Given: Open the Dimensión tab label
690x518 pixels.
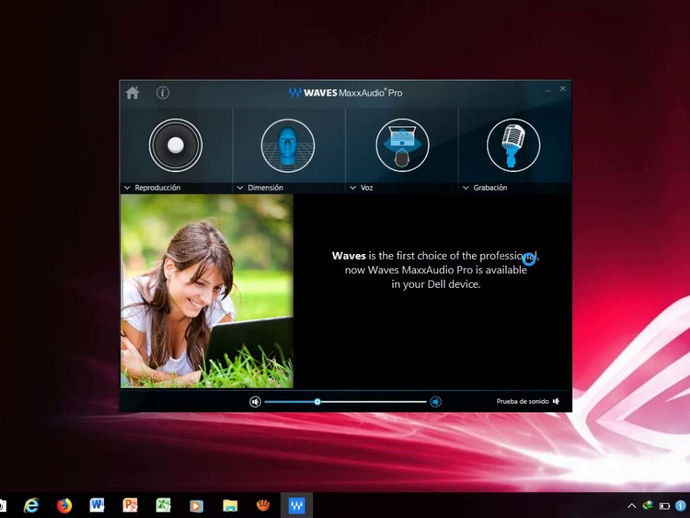Looking at the screenshot, I should point(265,188).
